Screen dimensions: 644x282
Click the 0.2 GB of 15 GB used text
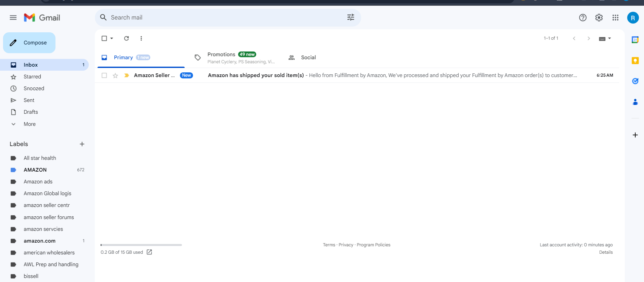[x=122, y=252]
